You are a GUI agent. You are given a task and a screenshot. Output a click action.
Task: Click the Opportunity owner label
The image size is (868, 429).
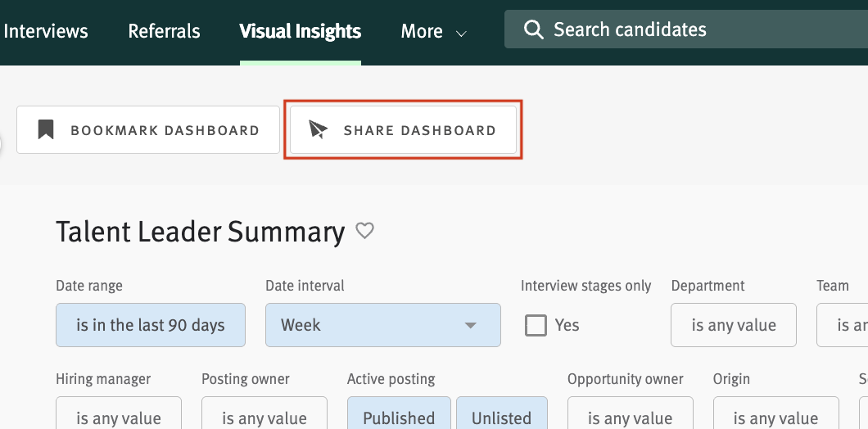tap(626, 379)
